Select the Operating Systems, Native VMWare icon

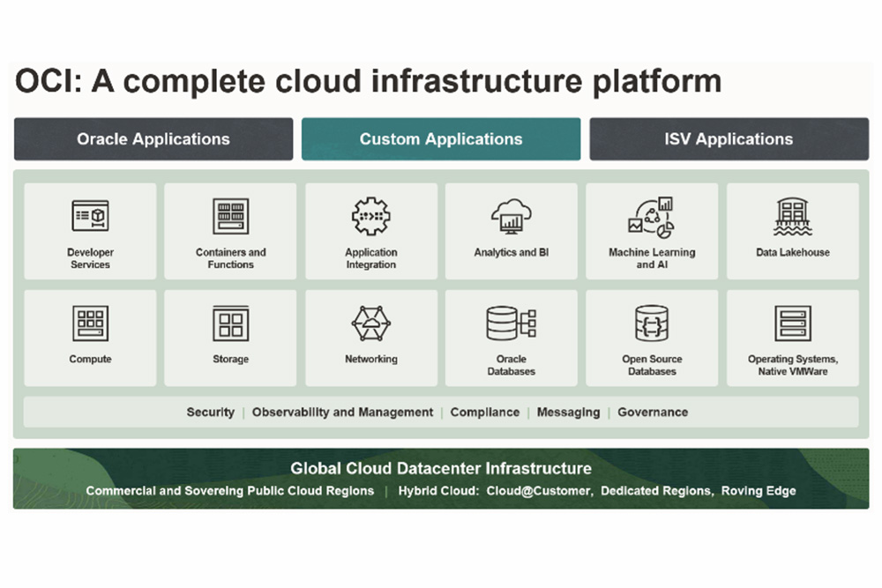792,324
